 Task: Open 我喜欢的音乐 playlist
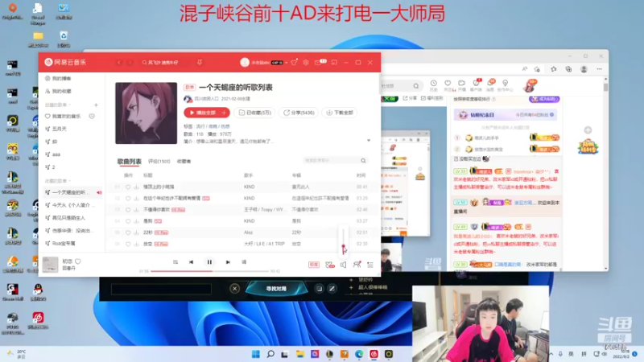click(x=64, y=116)
